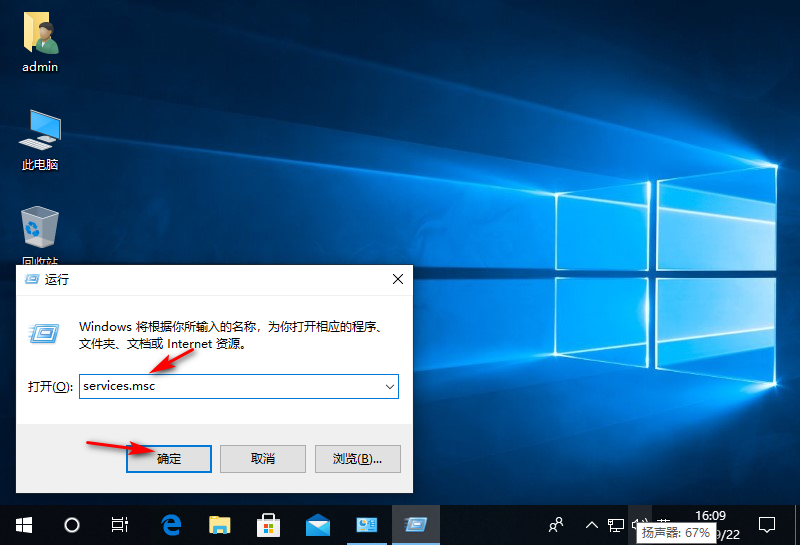Close the 运行 dialog window

pos(397,279)
